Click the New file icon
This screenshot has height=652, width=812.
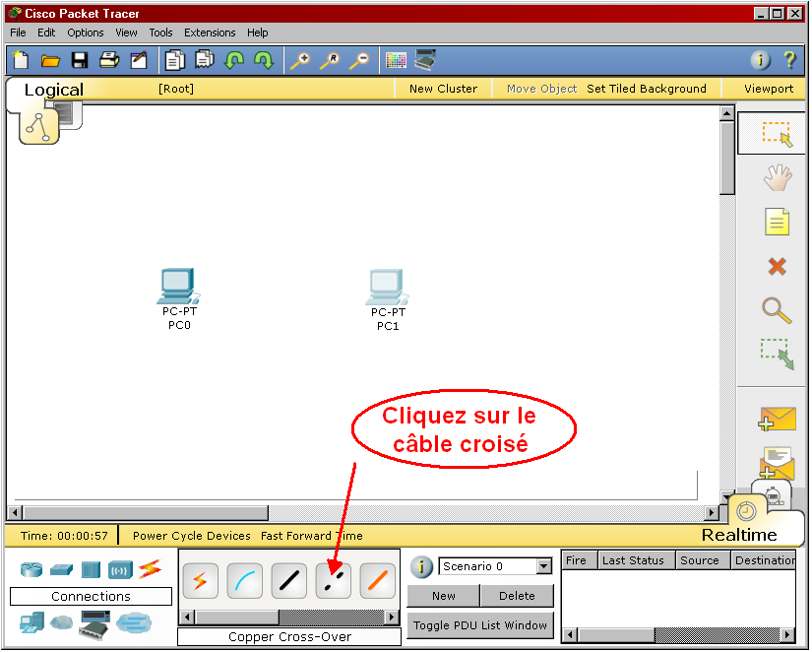point(21,60)
